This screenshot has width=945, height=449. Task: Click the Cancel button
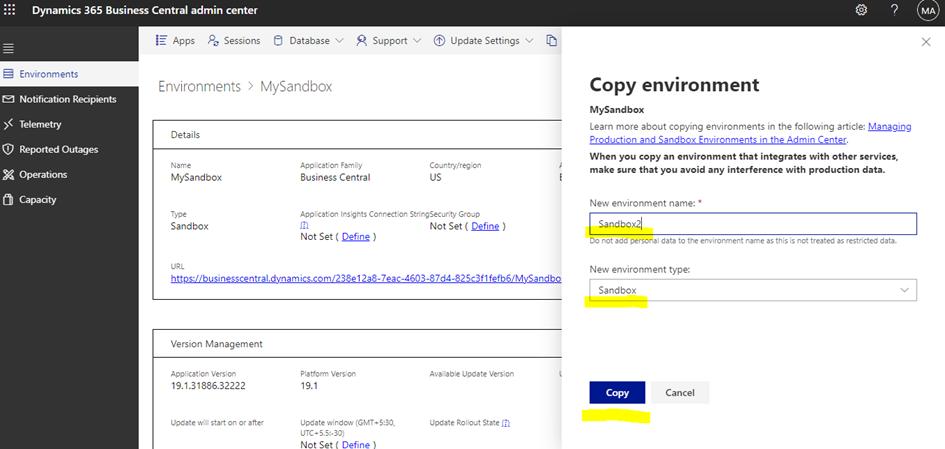point(680,392)
